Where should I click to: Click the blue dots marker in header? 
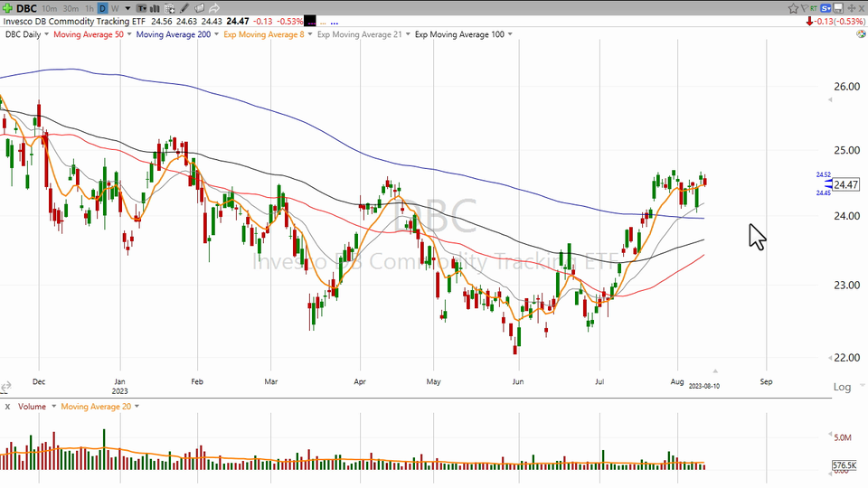(334, 23)
